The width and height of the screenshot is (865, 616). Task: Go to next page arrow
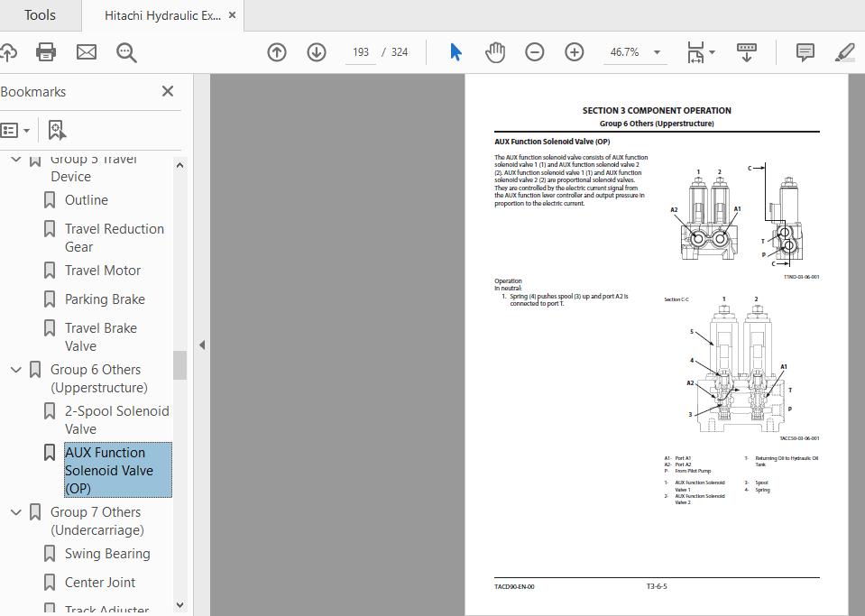(x=317, y=52)
